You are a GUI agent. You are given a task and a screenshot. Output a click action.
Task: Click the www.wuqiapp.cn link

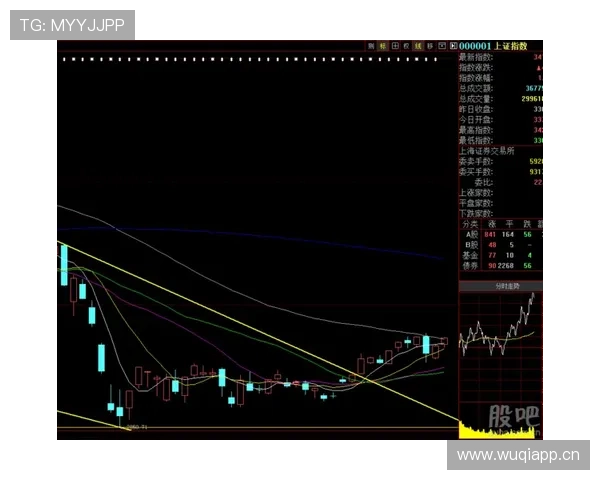[518, 455]
